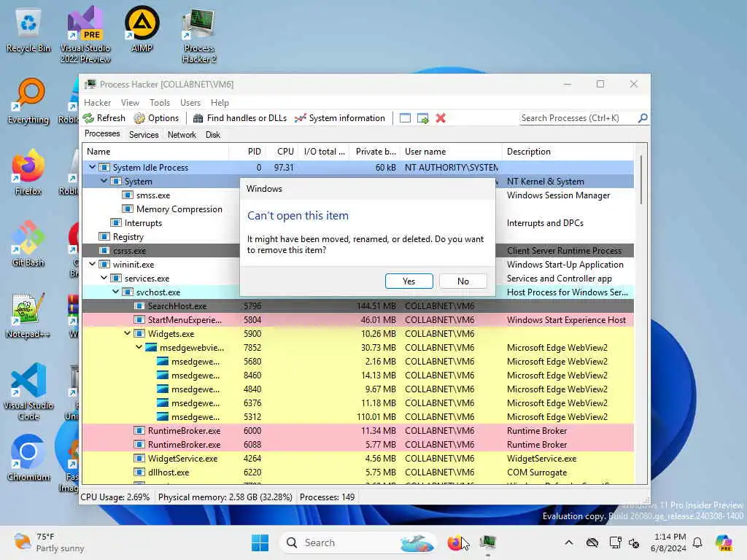
Task: Open Process Hacker 2 desktop shortcut
Action: pyautogui.click(x=199, y=35)
